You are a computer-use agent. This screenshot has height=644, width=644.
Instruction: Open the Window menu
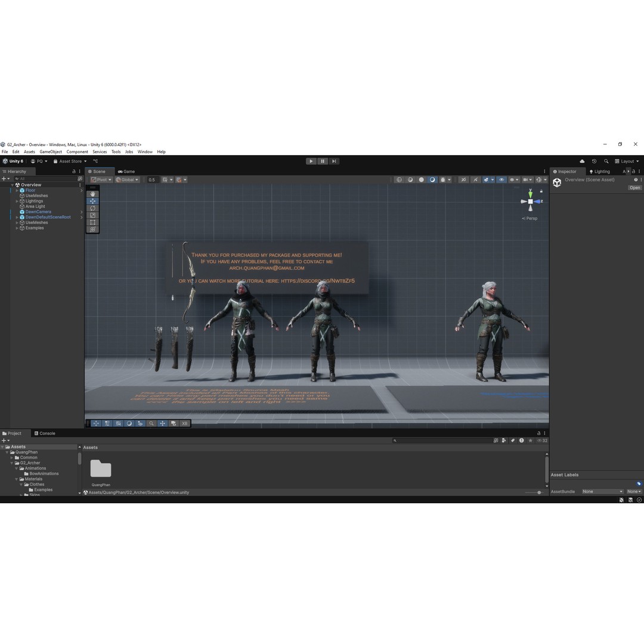coord(145,152)
